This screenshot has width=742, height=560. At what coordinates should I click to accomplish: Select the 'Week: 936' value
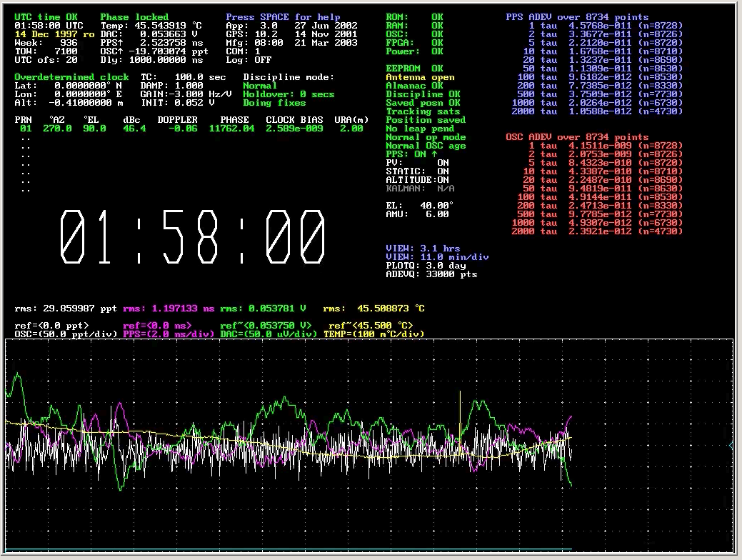(46, 43)
